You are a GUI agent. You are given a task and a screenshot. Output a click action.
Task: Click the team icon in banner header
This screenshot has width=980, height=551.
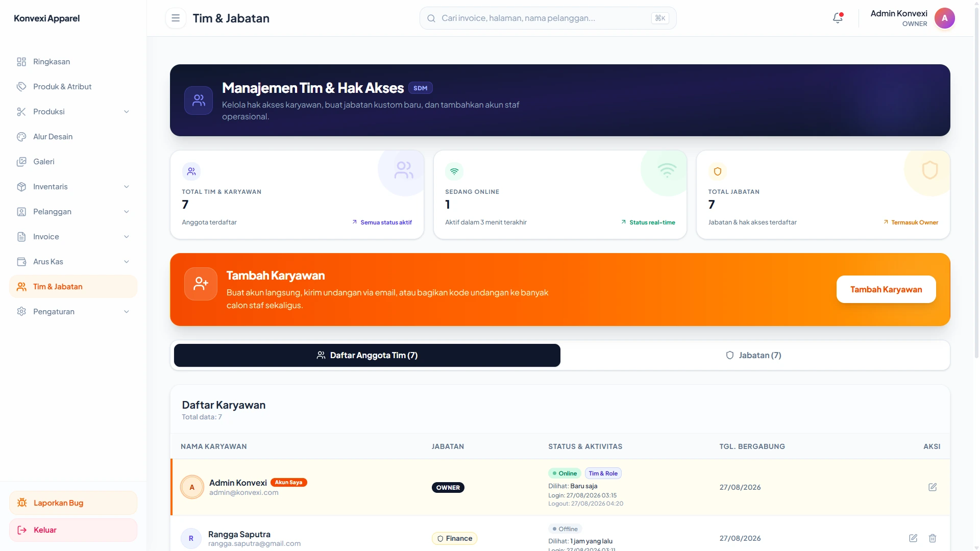[x=199, y=100]
